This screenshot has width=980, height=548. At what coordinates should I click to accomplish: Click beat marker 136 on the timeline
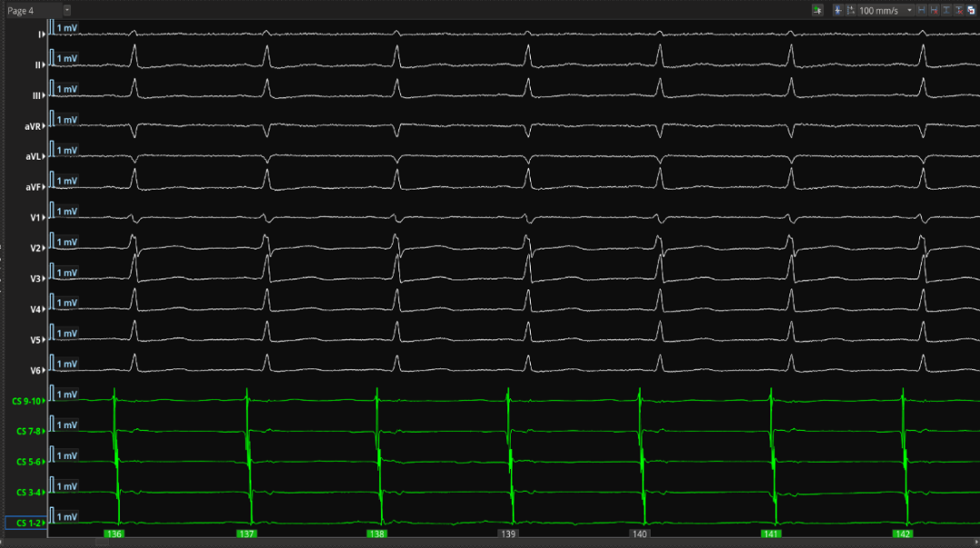[x=114, y=535]
